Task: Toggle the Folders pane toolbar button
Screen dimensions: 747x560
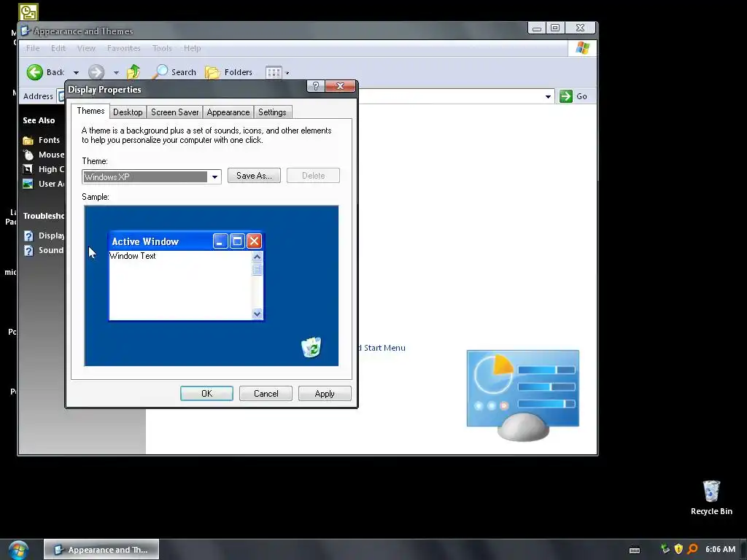Action: [228, 72]
